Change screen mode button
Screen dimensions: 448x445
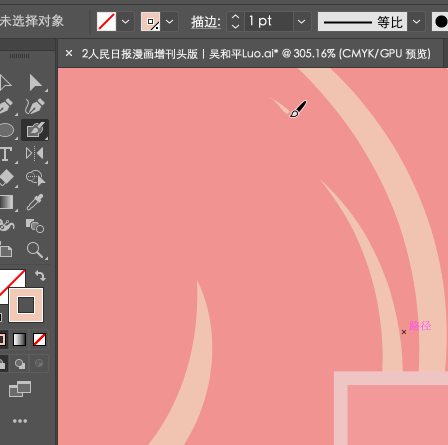coord(20,389)
